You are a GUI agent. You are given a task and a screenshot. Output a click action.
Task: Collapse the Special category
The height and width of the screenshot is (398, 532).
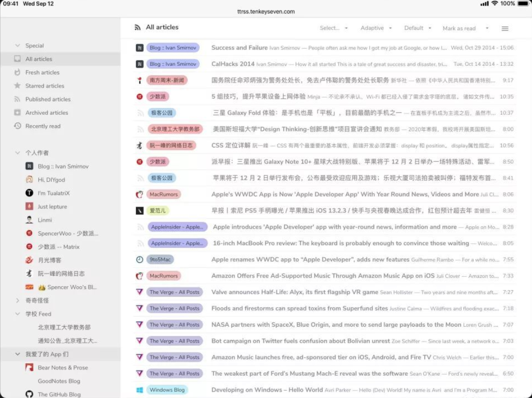tap(17, 46)
